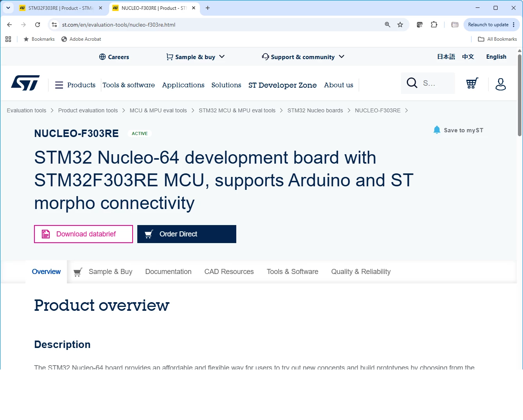The width and height of the screenshot is (523, 420).
Task: Go to Product evaluation tools breadcrumb
Action: coord(88,110)
